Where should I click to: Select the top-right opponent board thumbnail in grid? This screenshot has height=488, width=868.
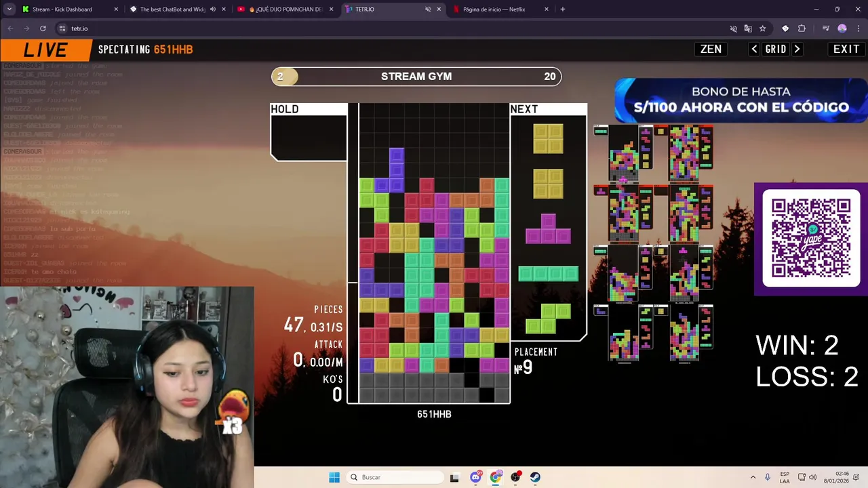pyautogui.click(x=684, y=154)
